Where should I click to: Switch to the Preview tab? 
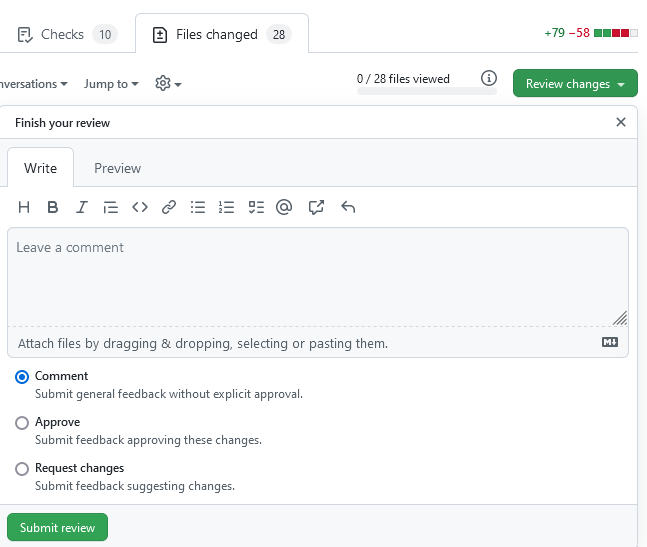tap(117, 168)
